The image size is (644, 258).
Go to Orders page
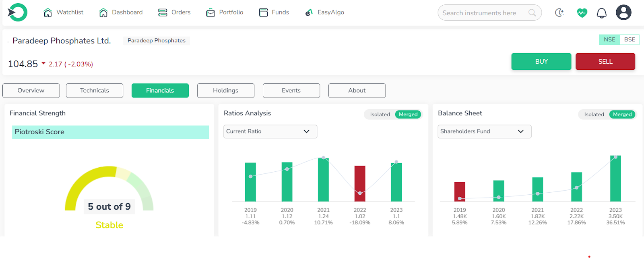point(181,12)
